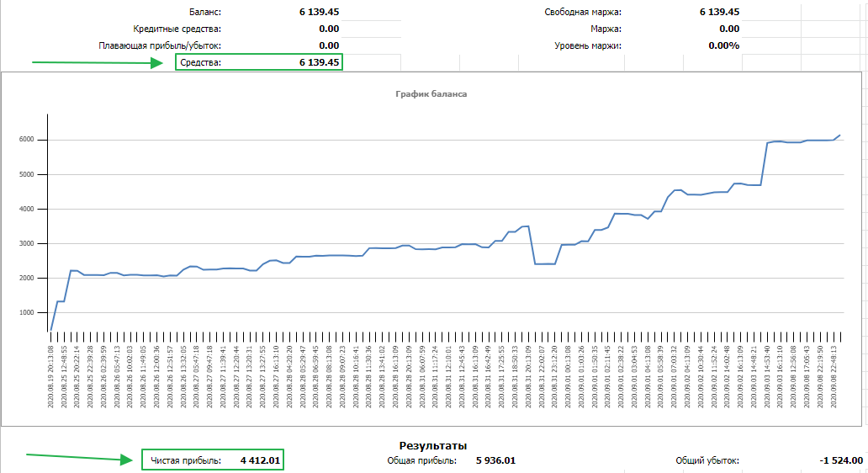The width and height of the screenshot is (868, 473).
Task: Click the "Результаты" section heading
Action: (432, 445)
